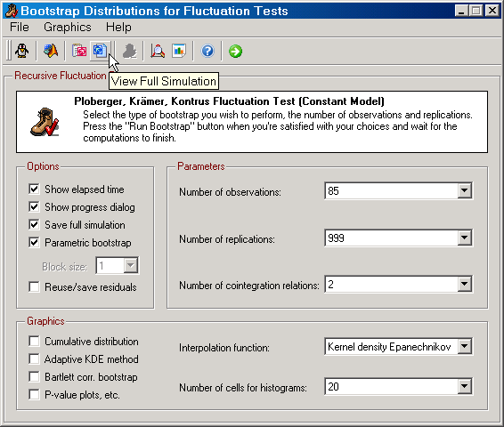Expand the Interpolation function dropdown
This screenshot has height=427, width=504.
pyautogui.click(x=465, y=346)
